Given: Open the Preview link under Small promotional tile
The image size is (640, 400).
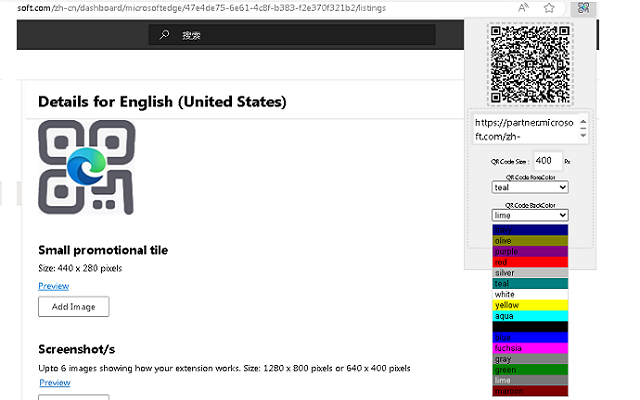Looking at the screenshot, I should tap(53, 286).
